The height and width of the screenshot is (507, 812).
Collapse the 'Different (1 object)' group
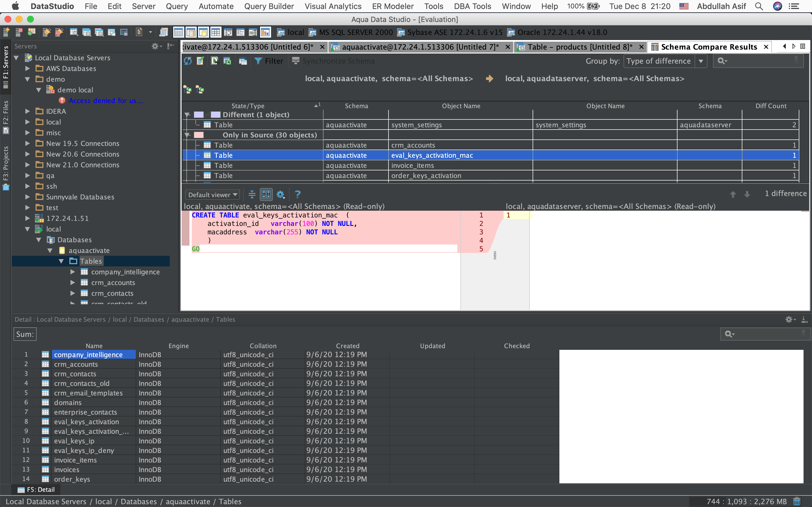187,115
